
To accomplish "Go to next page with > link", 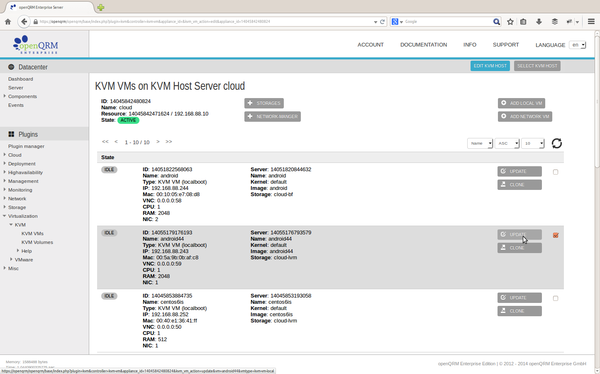I will 158,142.
